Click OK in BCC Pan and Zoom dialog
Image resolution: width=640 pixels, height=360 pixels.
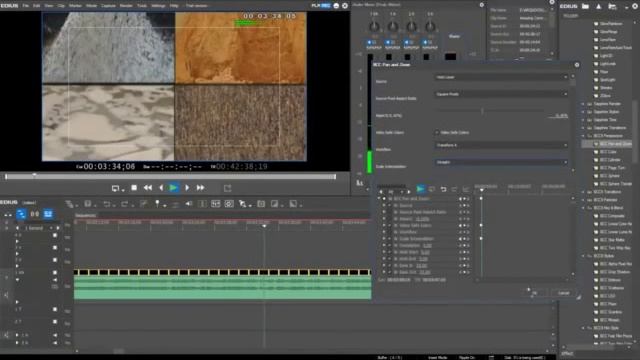tap(534, 293)
